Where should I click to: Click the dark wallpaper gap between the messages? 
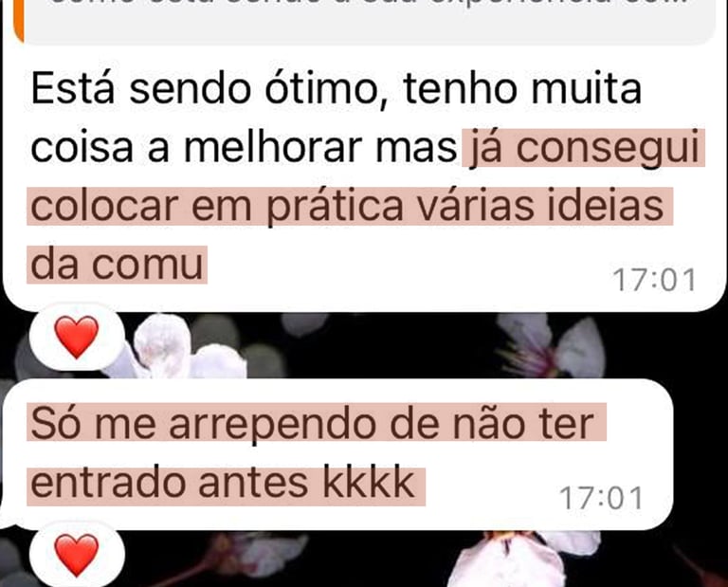(x=372, y=346)
